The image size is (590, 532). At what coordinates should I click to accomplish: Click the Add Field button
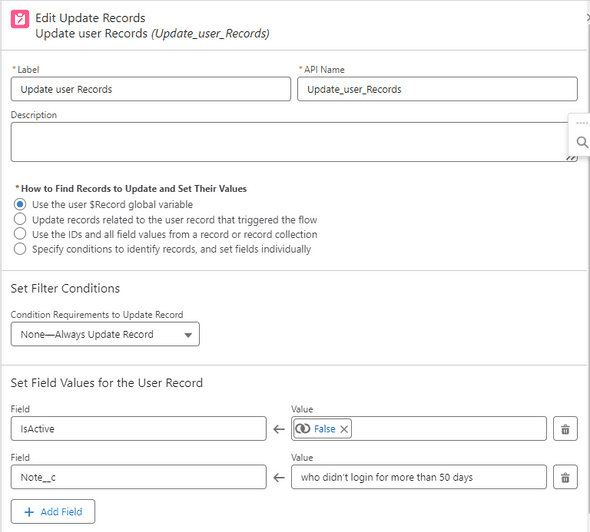pos(53,512)
